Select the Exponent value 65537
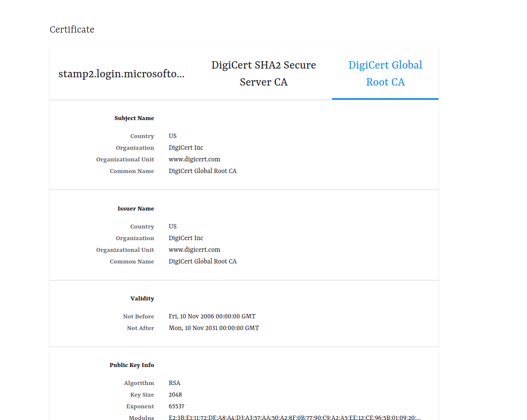Image resolution: width=527 pixels, height=420 pixels. 176,406
